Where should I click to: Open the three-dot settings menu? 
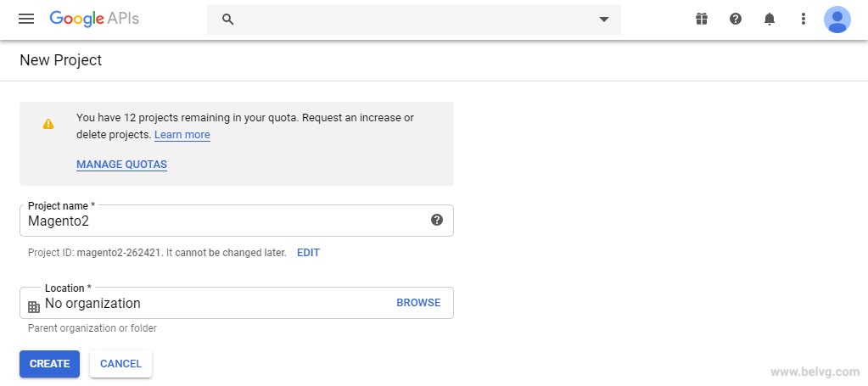point(804,20)
